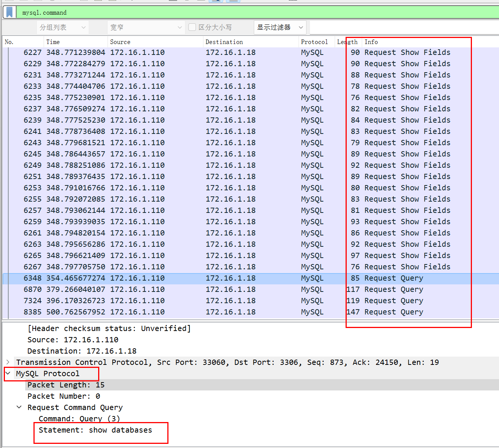Click the packet 6253 row
The height and width of the screenshot is (448, 499).
[x=251, y=188]
